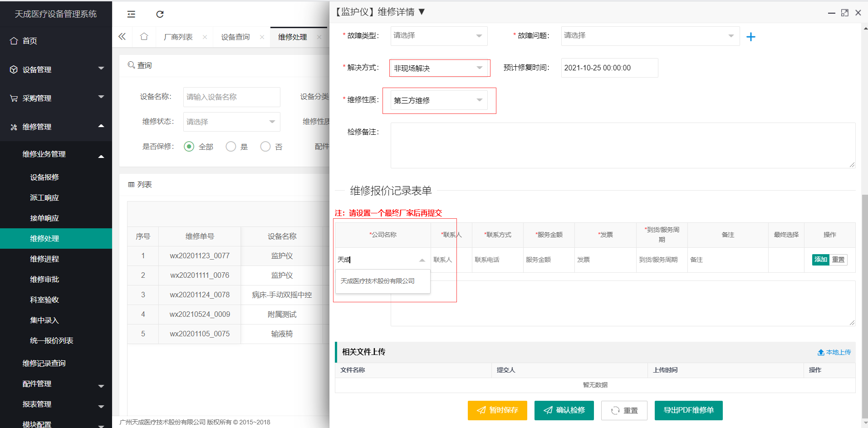Viewport: 868px width, 428px height.
Task: Select the 全部 warranty radio button
Action: tap(189, 147)
